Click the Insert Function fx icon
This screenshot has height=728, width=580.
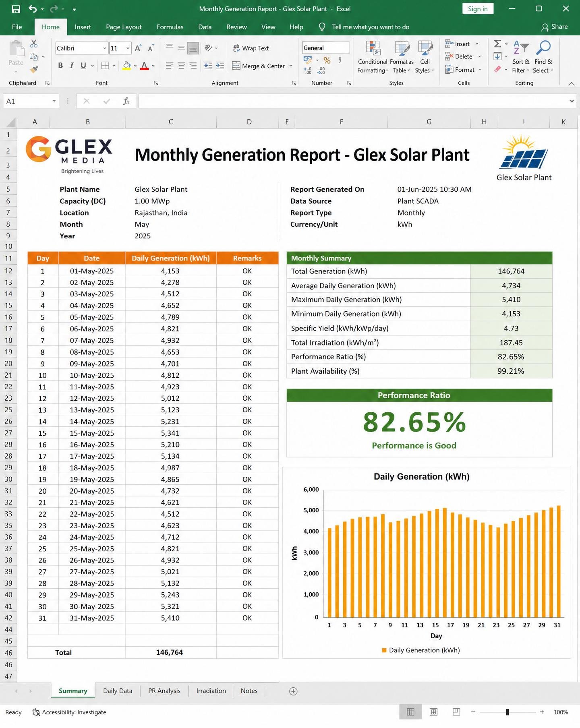pyautogui.click(x=126, y=101)
